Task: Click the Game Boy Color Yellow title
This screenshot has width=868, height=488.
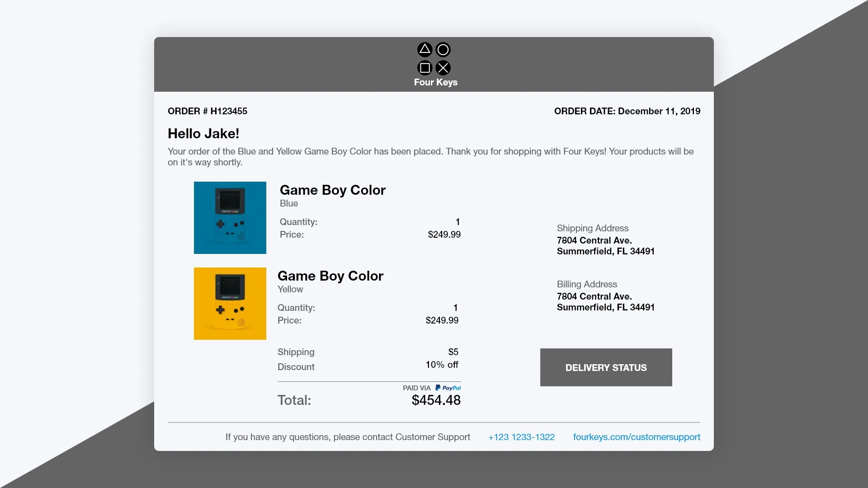Action: point(330,276)
